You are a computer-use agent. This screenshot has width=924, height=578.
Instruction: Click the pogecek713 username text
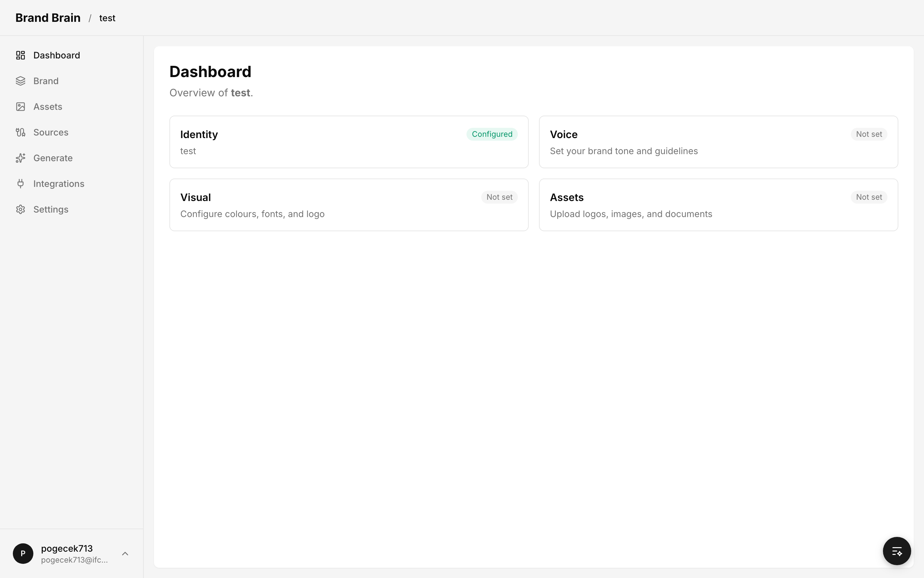67,548
